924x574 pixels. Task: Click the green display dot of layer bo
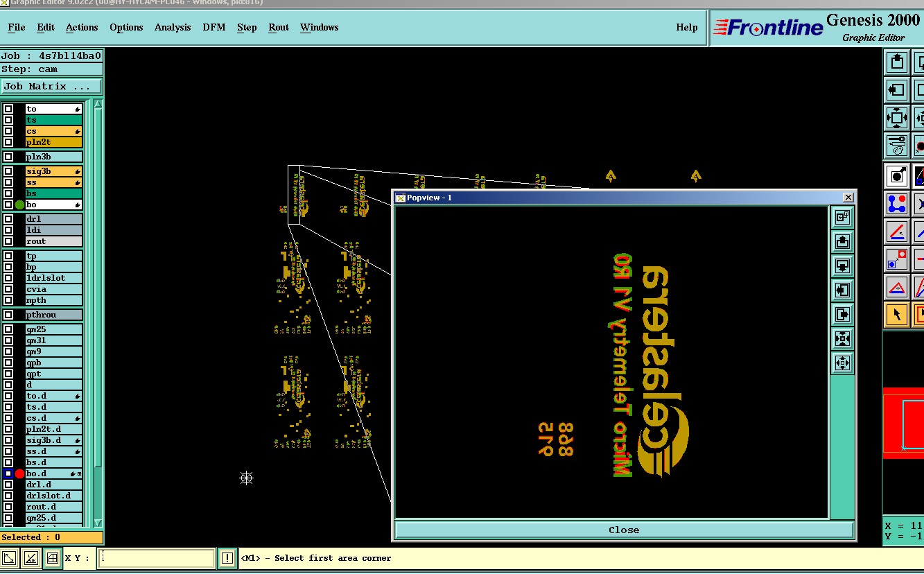[19, 205]
